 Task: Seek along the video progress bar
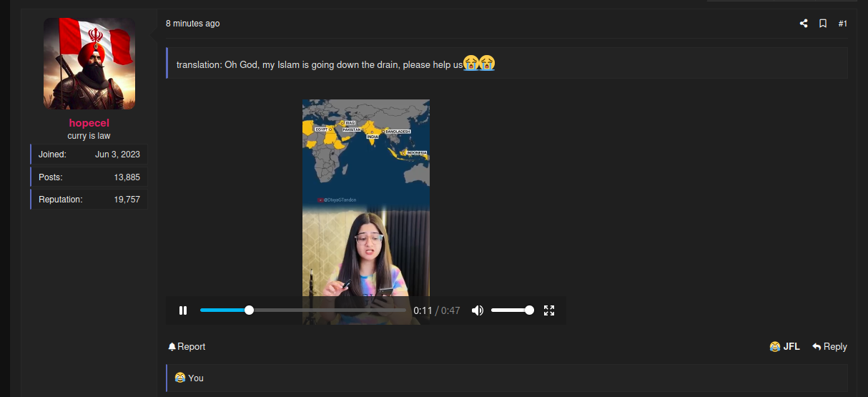click(302, 310)
